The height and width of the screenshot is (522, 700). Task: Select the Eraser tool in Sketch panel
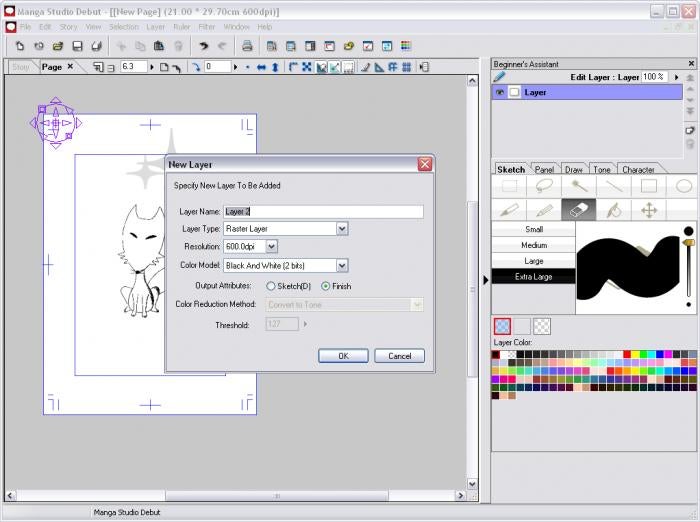point(579,209)
